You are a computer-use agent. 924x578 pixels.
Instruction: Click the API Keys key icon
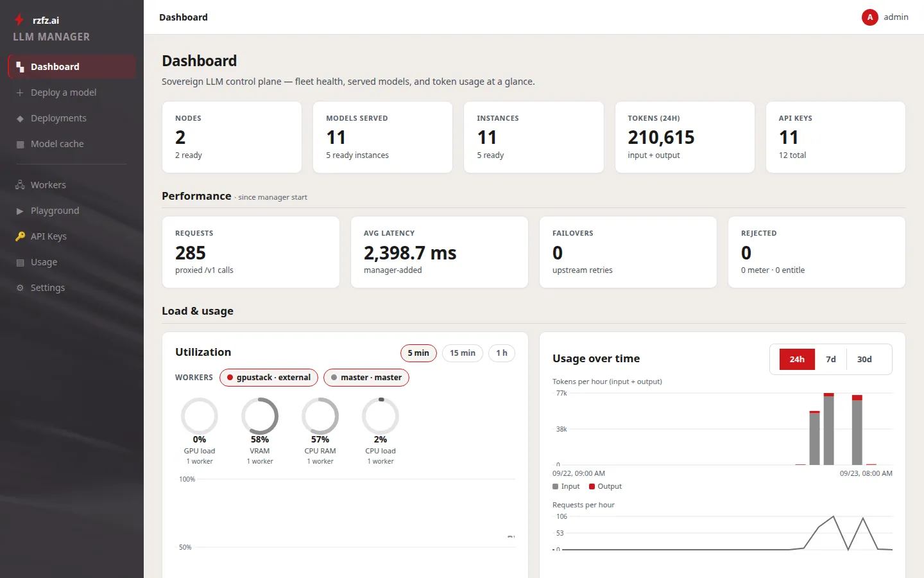(x=20, y=236)
